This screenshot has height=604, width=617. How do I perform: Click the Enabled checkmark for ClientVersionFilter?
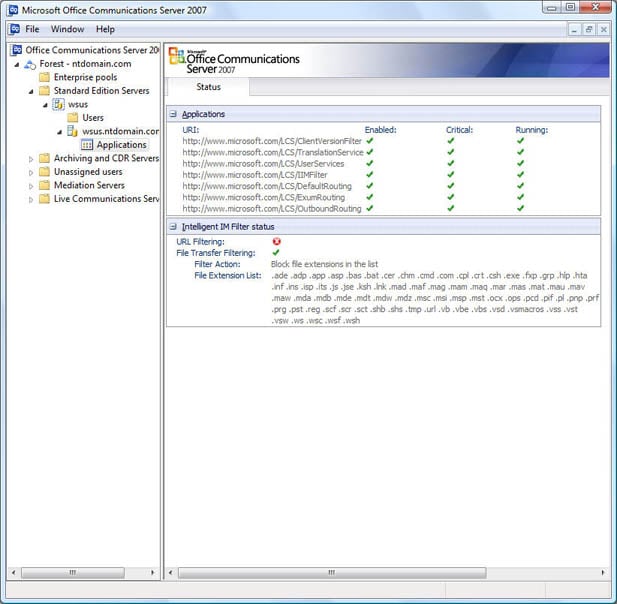[370, 141]
